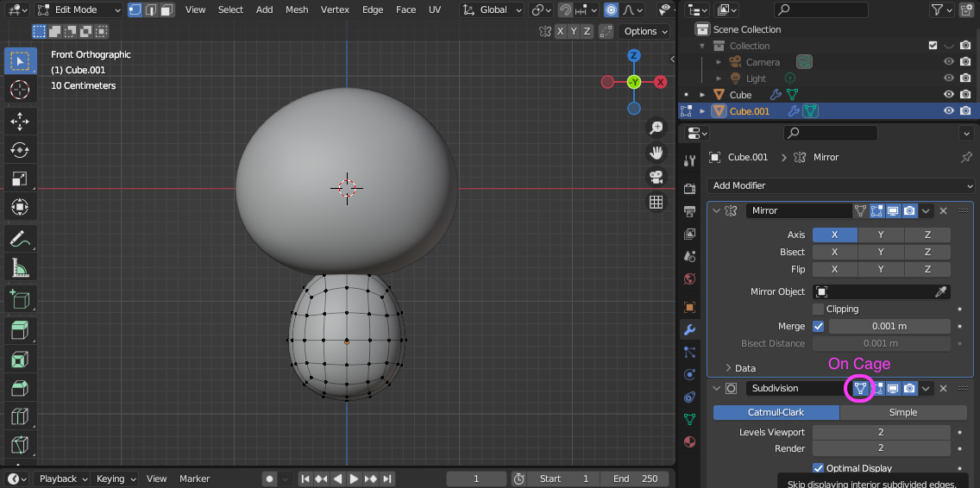Uncheck the Merge checkbox

[x=818, y=326]
